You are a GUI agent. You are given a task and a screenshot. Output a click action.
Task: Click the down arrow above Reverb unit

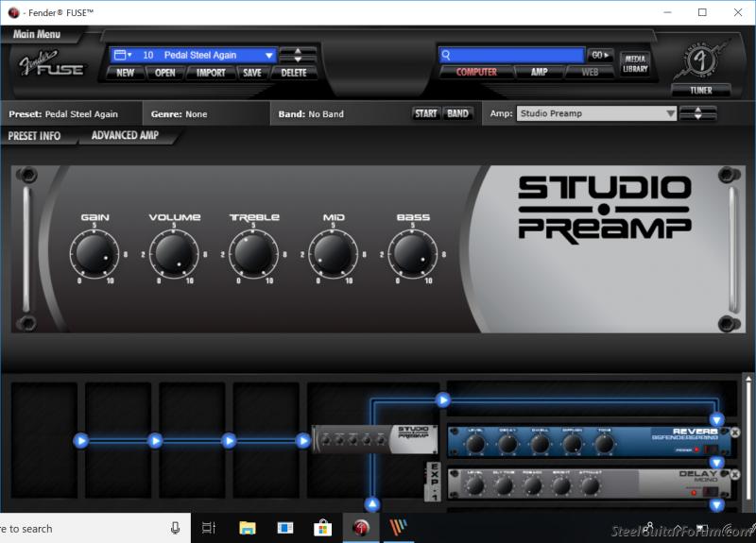coord(716,419)
